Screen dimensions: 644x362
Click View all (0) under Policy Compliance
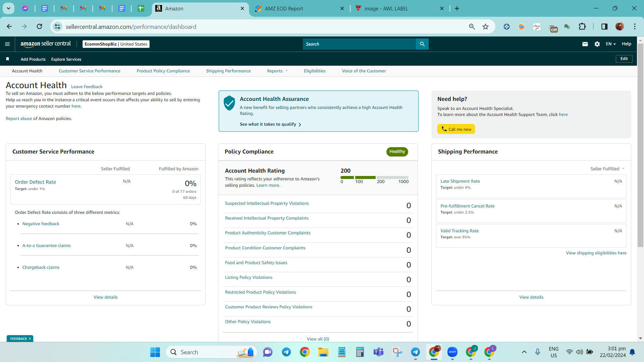point(318,339)
